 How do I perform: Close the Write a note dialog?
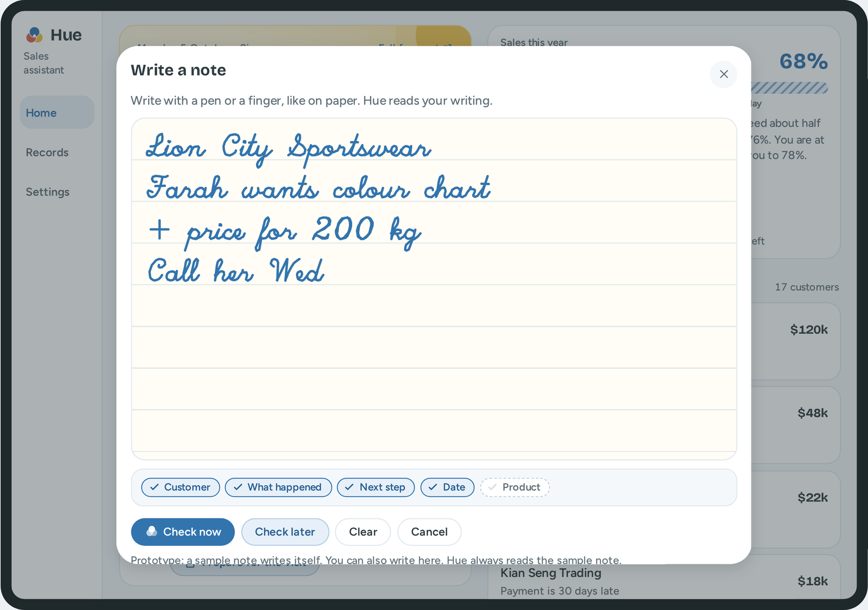(723, 74)
